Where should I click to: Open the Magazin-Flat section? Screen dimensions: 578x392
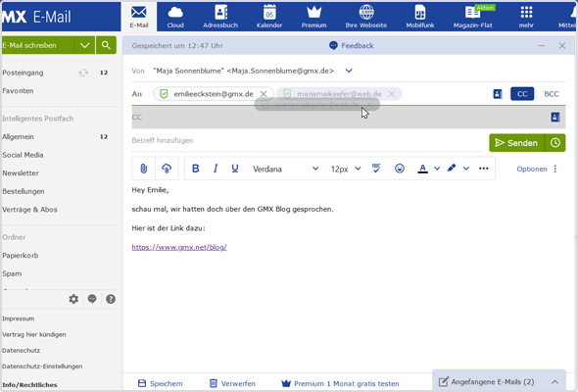(472, 17)
